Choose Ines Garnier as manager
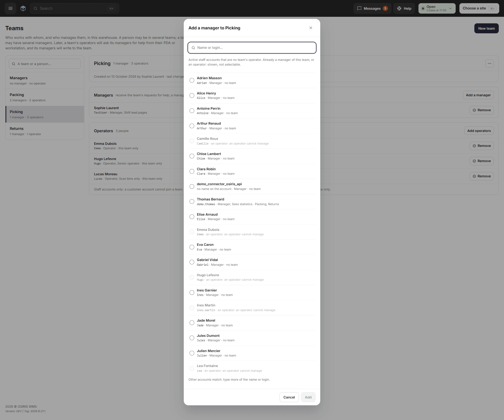This screenshot has height=420, width=504. [192, 293]
